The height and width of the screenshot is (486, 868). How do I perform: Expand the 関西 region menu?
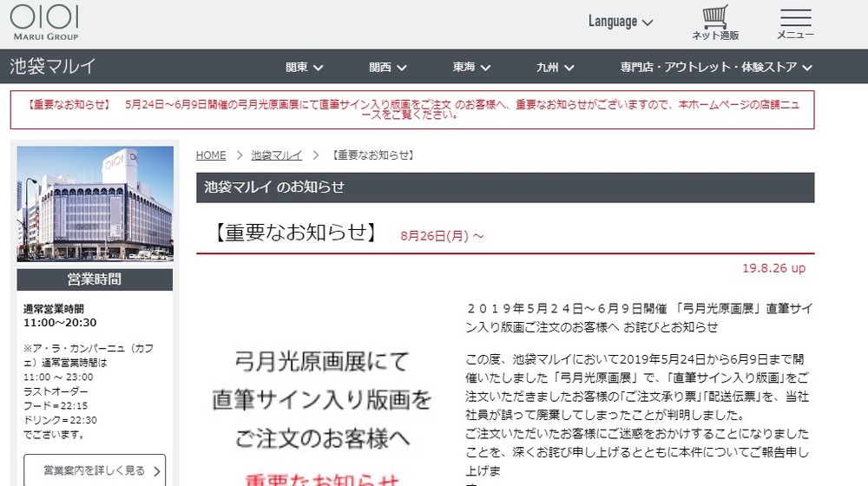pos(387,67)
